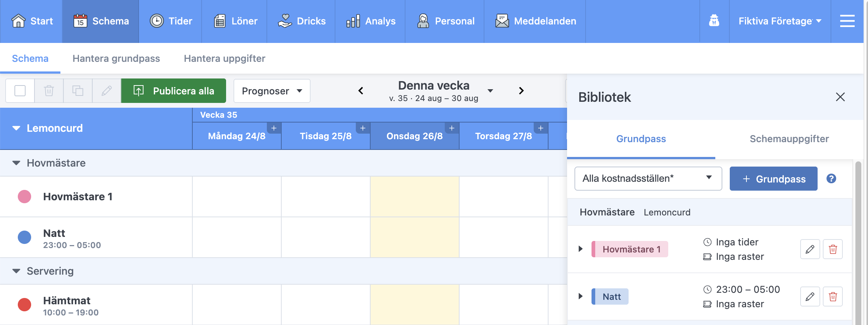
Task: Toggle the select-all checkbox
Action: pos(20,91)
